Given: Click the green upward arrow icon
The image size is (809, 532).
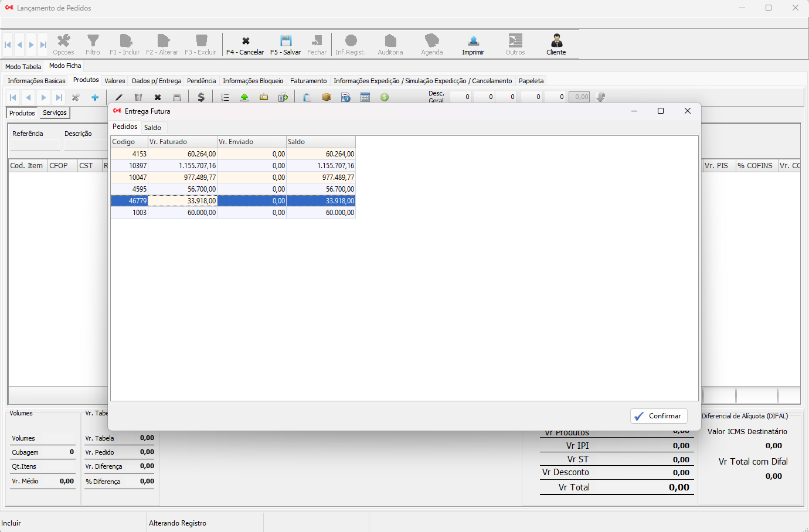Looking at the screenshot, I should [x=244, y=97].
